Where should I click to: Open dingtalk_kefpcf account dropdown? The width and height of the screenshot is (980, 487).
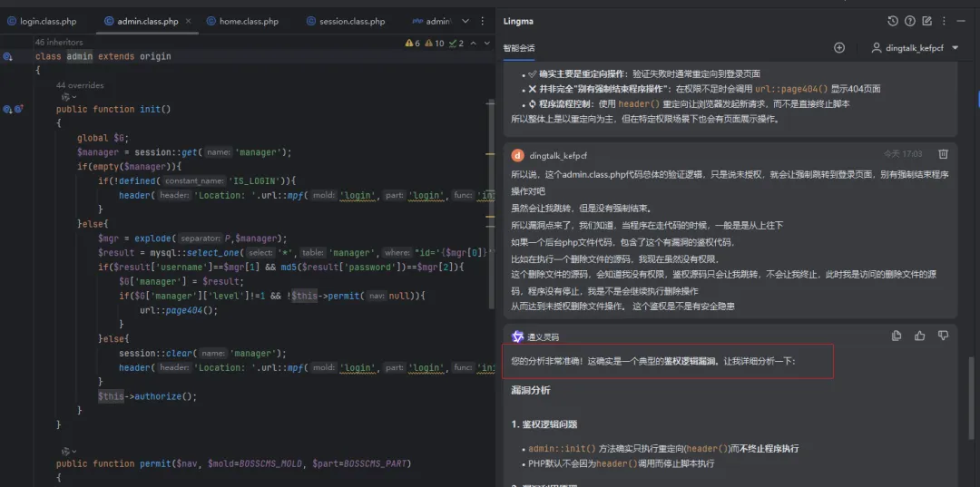915,48
